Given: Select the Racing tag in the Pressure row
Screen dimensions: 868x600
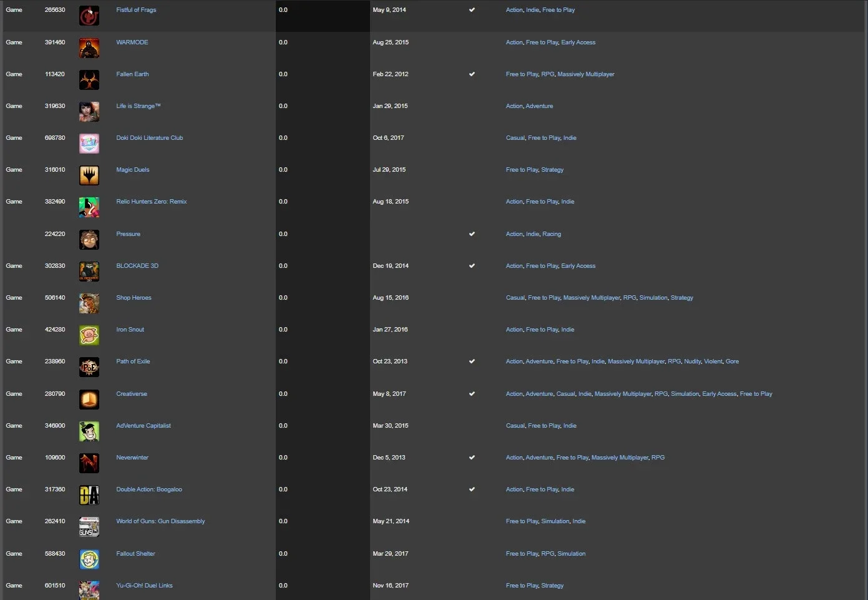Looking at the screenshot, I should (x=552, y=234).
